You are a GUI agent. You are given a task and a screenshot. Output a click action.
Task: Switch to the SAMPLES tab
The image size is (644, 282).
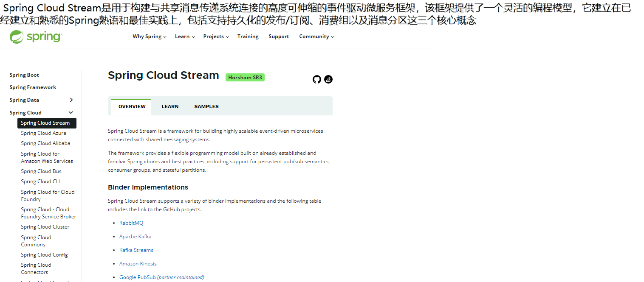coord(206,106)
